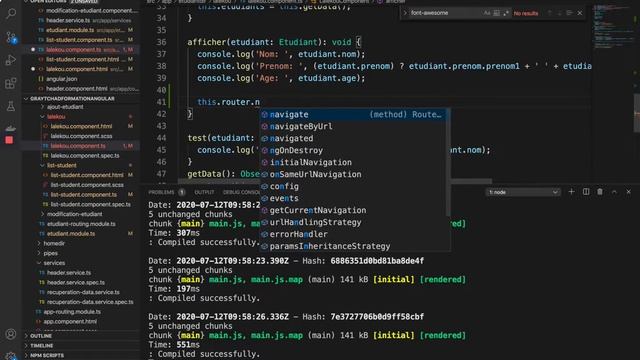Open the Manage gear icon
This screenshot has width=640, height=360.
tap(11, 356)
